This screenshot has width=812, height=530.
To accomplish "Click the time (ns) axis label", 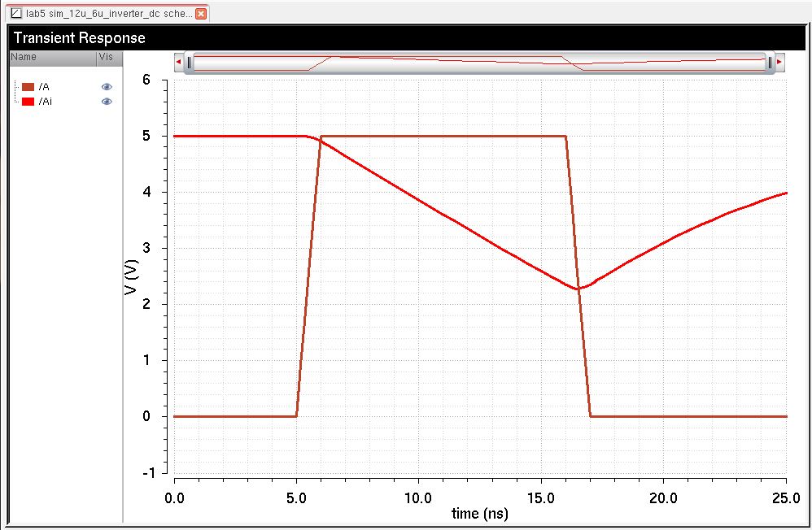I will point(480,514).
